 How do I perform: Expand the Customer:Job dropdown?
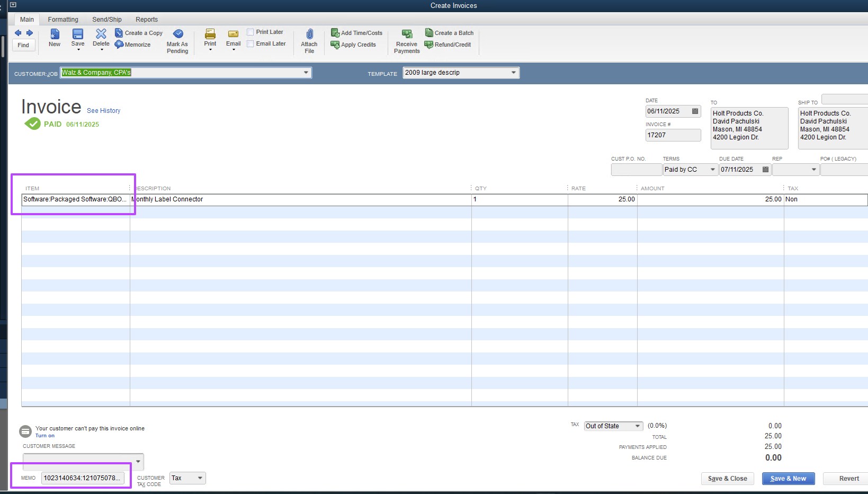(306, 73)
